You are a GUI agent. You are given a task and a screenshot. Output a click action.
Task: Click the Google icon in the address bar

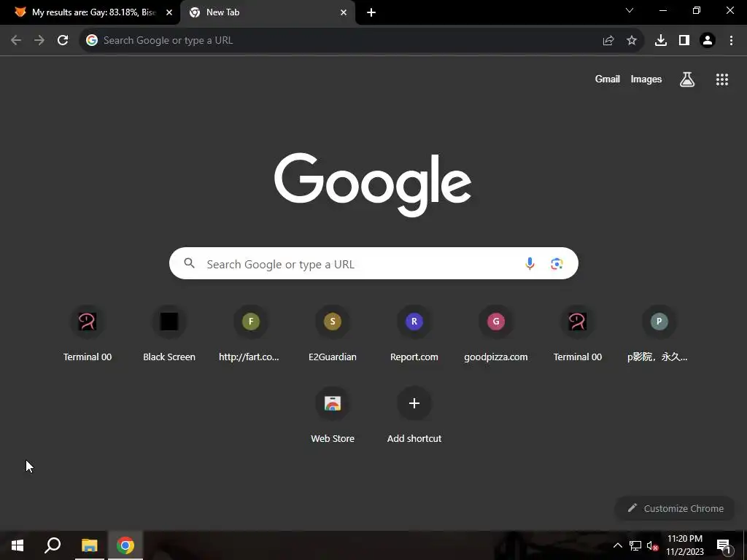(92, 41)
